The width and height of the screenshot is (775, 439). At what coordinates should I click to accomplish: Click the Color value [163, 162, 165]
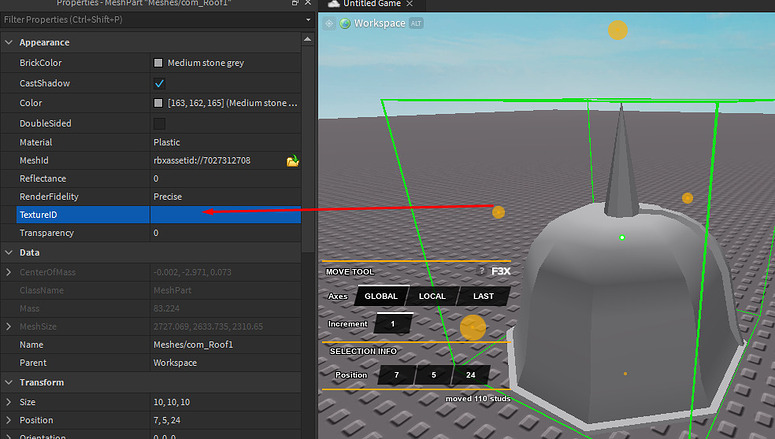tap(232, 103)
